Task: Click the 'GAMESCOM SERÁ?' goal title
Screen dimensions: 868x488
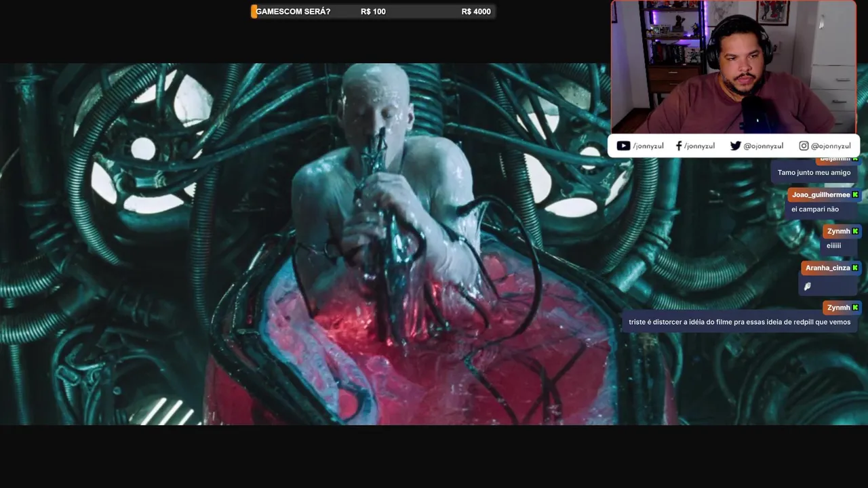Action: coord(293,12)
